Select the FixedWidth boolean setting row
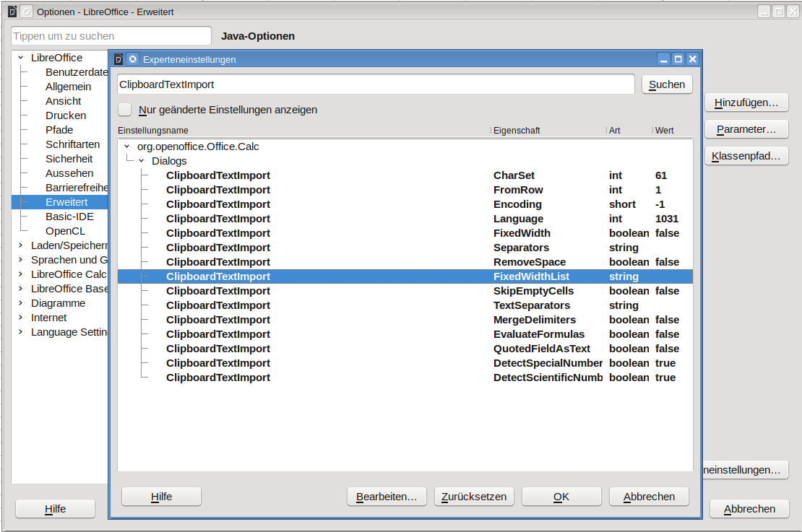 tap(405, 233)
